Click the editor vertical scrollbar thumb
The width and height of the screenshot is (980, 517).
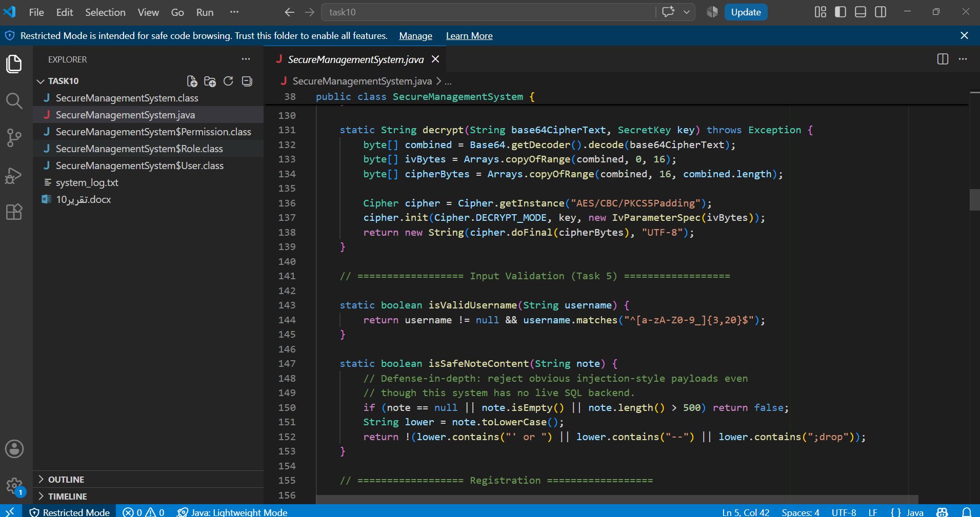pyautogui.click(x=974, y=200)
